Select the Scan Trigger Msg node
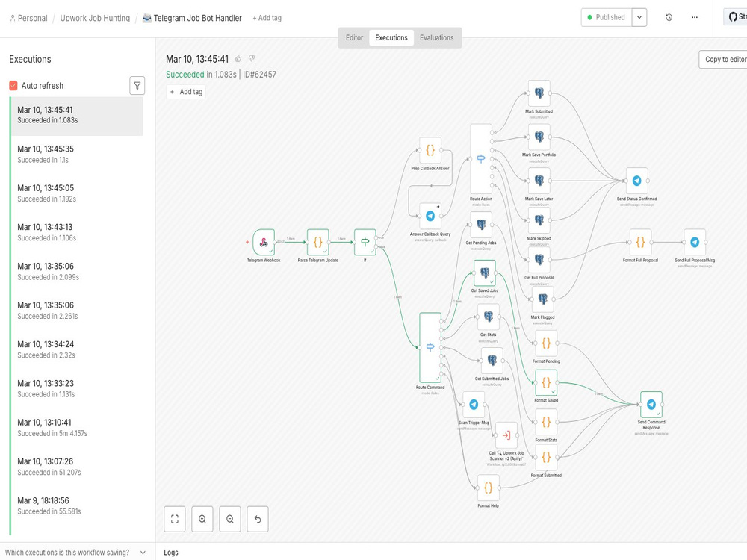 474,405
